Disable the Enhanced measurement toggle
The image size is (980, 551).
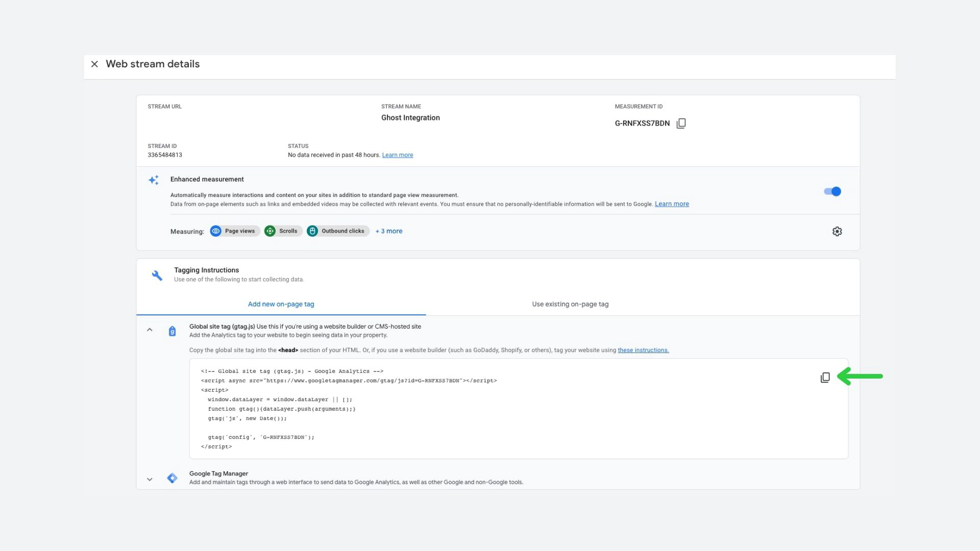point(832,192)
